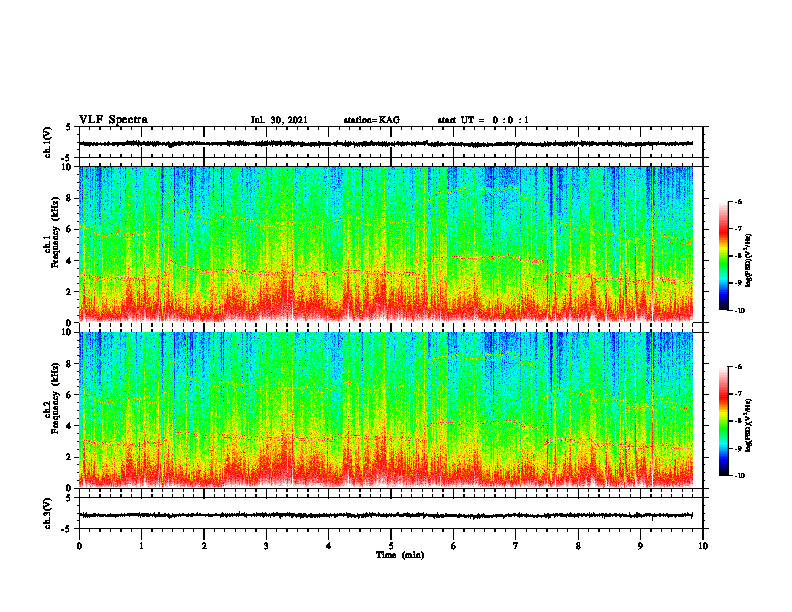Click time-axis tick label "10" at bottom right
The height and width of the screenshot is (612, 792).
[703, 546]
